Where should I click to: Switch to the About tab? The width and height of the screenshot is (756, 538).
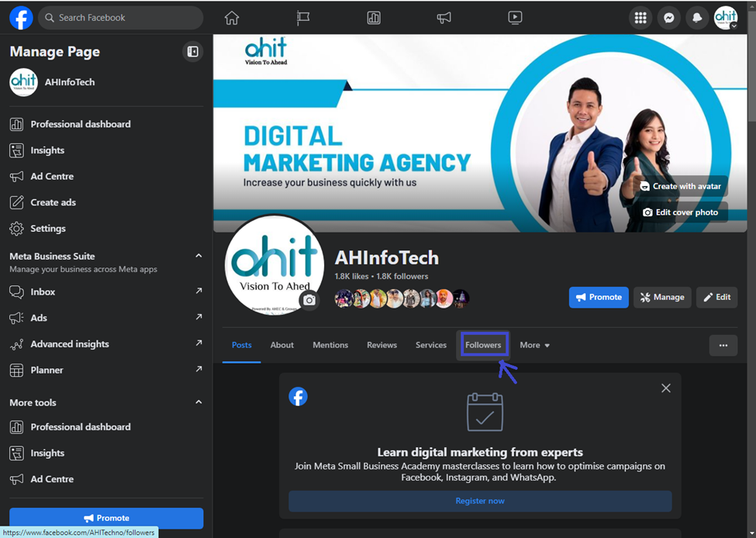281,345
